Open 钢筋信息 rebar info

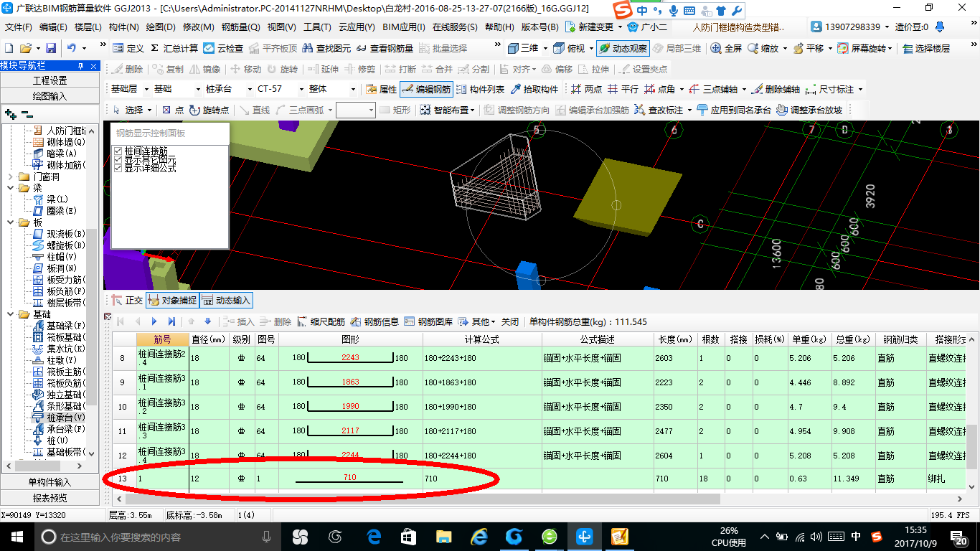coord(374,321)
